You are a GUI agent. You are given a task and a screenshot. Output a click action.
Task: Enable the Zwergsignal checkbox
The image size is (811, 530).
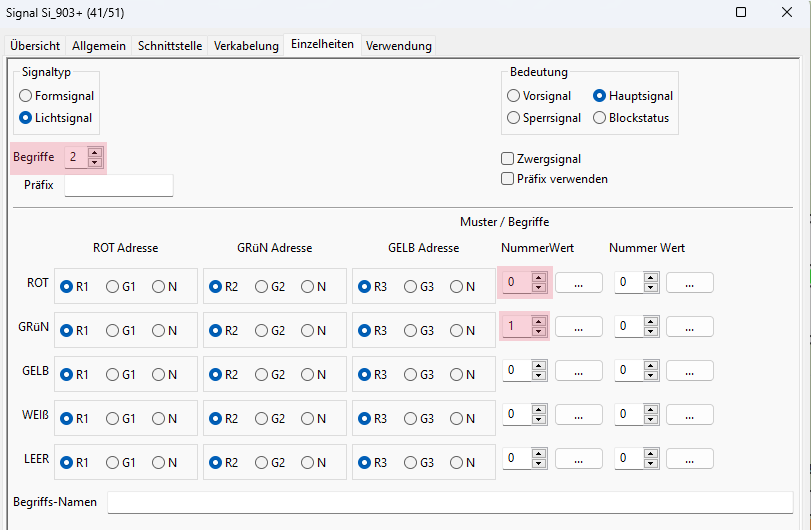pyautogui.click(x=507, y=159)
